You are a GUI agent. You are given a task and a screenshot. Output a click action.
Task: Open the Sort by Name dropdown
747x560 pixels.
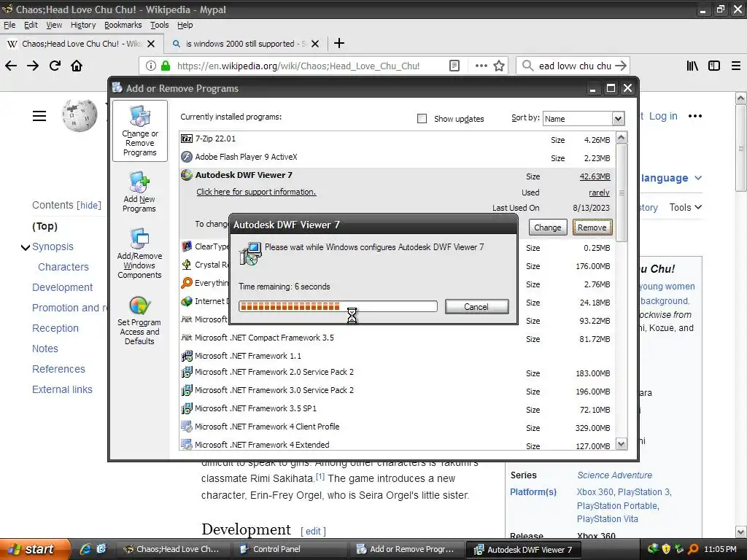click(584, 119)
